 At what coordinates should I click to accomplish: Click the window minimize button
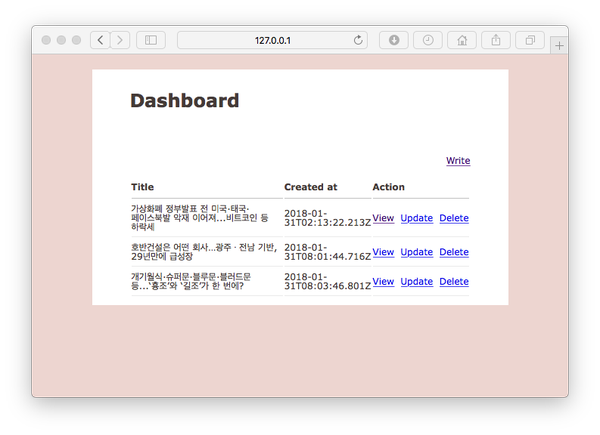[x=61, y=40]
